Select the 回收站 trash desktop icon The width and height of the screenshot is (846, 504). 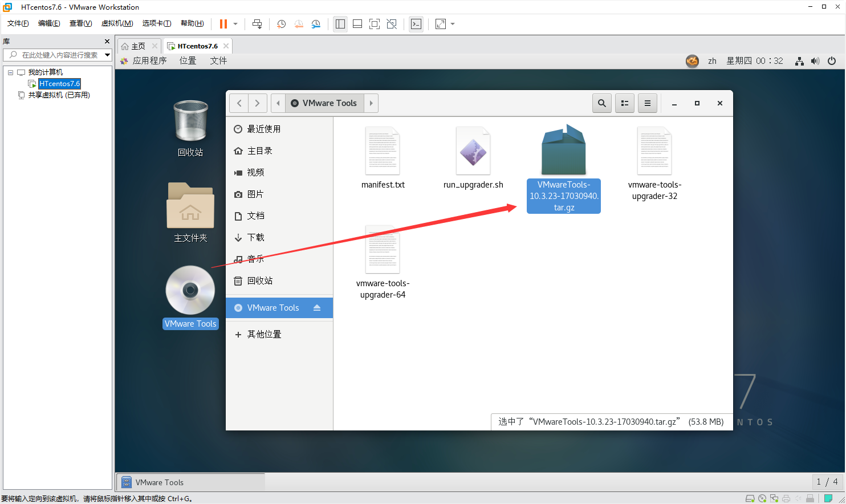pos(190,129)
